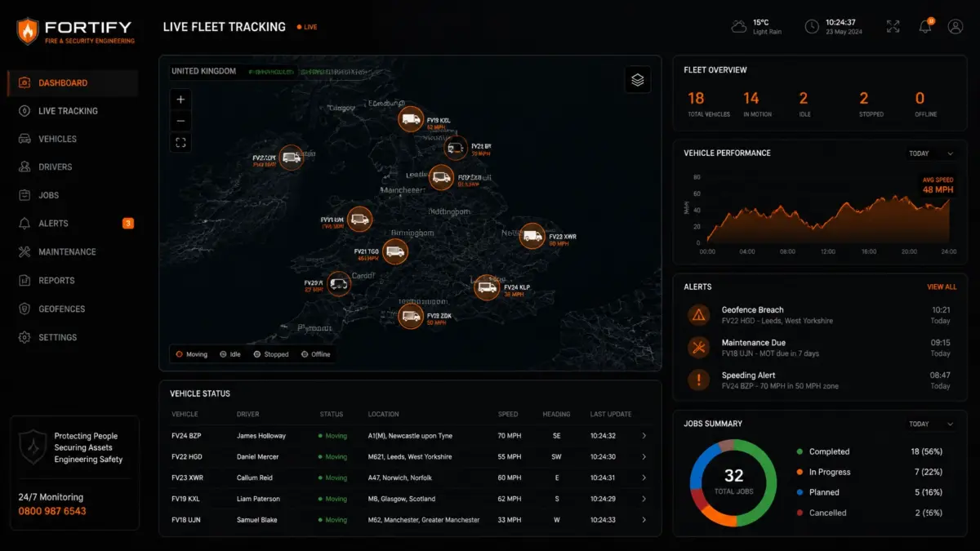The image size is (980, 551).
Task: Select the FV23 XWR van marker on map
Action: point(532,236)
